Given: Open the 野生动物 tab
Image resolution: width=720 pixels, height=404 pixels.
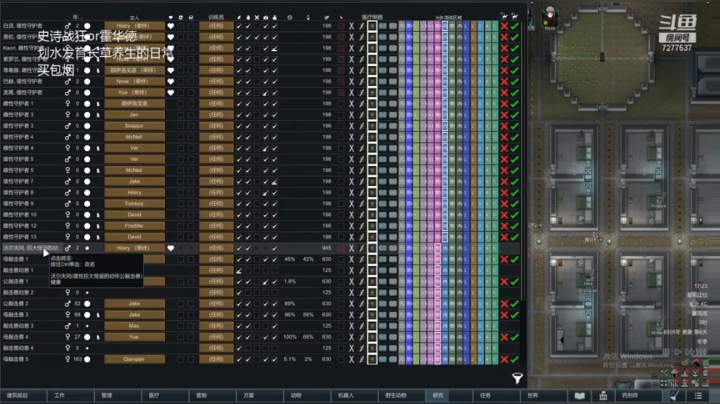Looking at the screenshot, I should coord(402,395).
